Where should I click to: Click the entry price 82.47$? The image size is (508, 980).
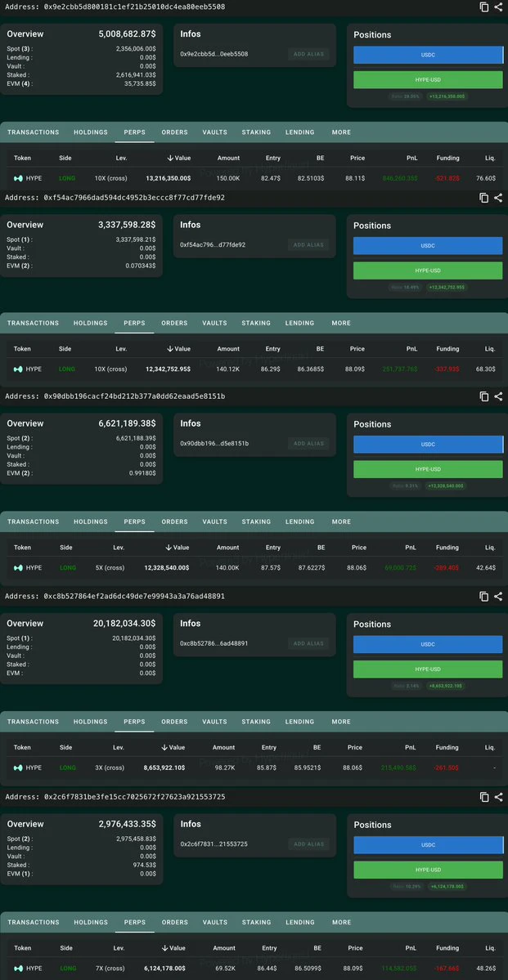pos(271,178)
